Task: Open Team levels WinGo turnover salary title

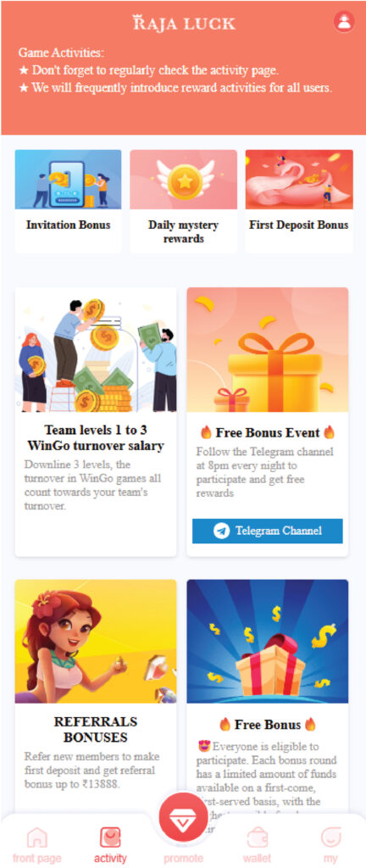Action: (96, 437)
